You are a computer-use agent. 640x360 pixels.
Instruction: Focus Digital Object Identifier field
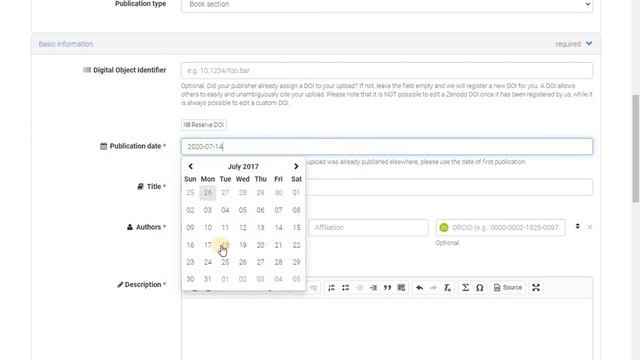[387, 71]
